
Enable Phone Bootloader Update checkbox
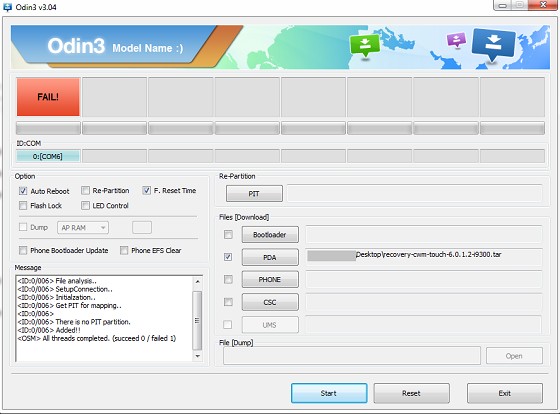coord(23,250)
